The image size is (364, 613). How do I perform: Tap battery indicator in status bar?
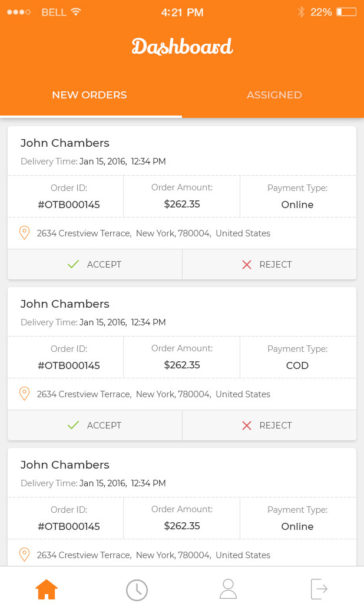click(346, 12)
